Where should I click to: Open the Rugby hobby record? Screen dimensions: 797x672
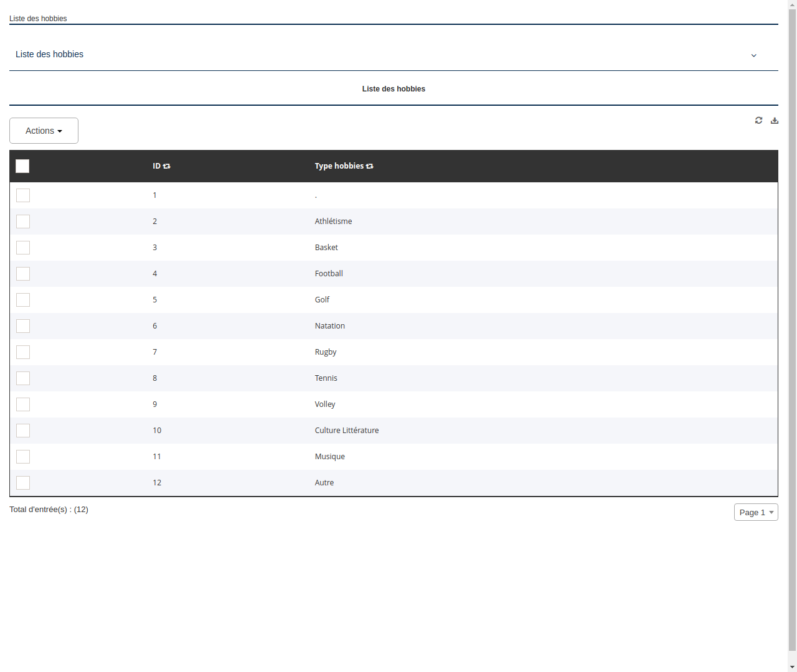326,352
